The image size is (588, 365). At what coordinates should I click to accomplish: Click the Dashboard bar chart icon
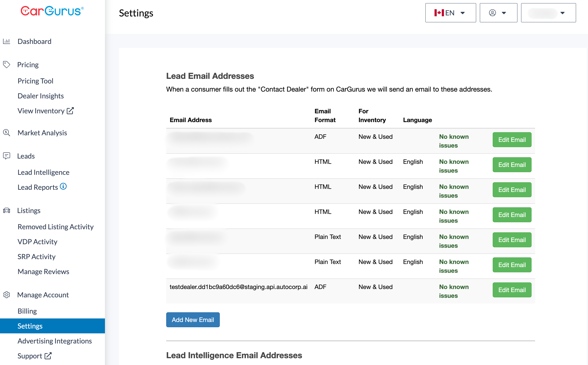[7, 41]
